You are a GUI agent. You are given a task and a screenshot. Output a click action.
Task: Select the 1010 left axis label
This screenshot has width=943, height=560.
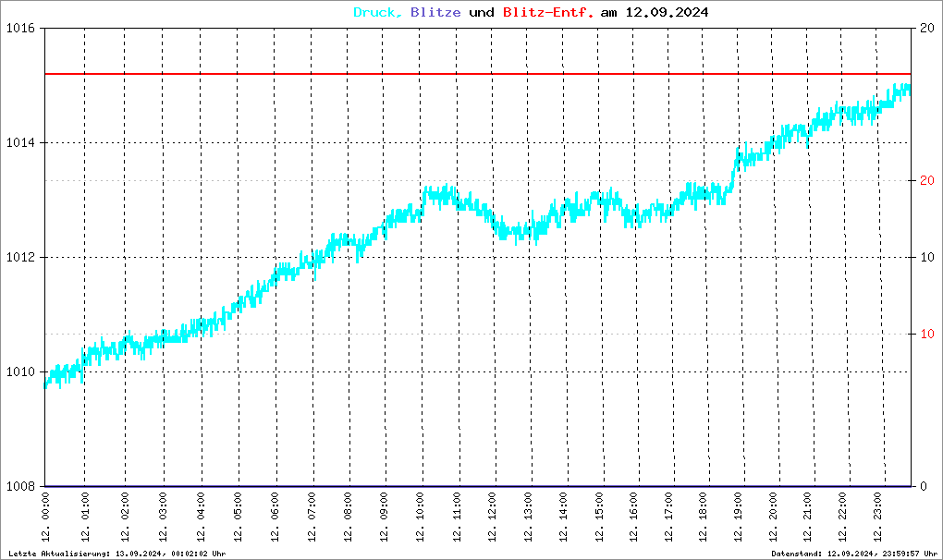20,371
